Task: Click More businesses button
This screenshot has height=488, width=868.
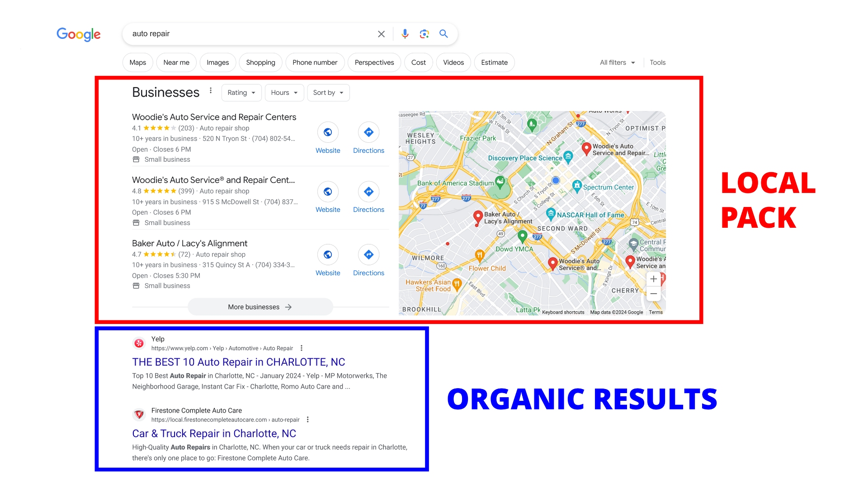Action: [x=260, y=307]
